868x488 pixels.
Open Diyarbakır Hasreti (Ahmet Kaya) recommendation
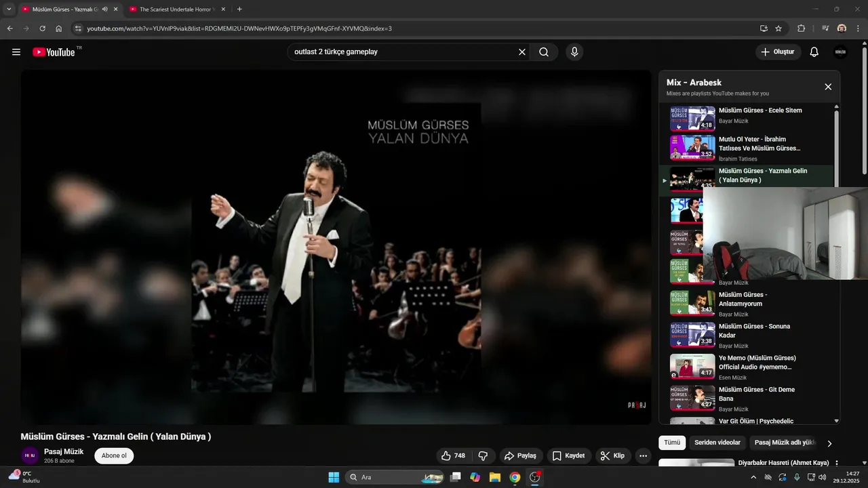click(x=783, y=464)
